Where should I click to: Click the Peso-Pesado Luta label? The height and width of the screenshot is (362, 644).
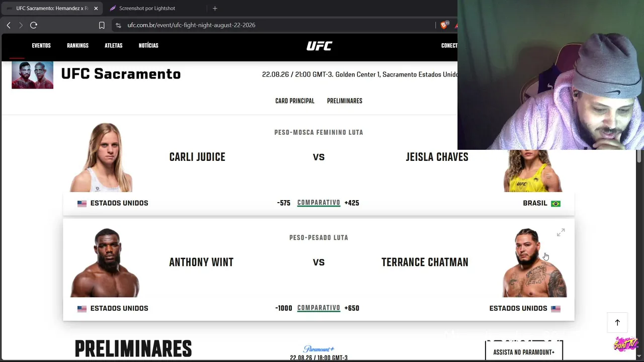318,238
